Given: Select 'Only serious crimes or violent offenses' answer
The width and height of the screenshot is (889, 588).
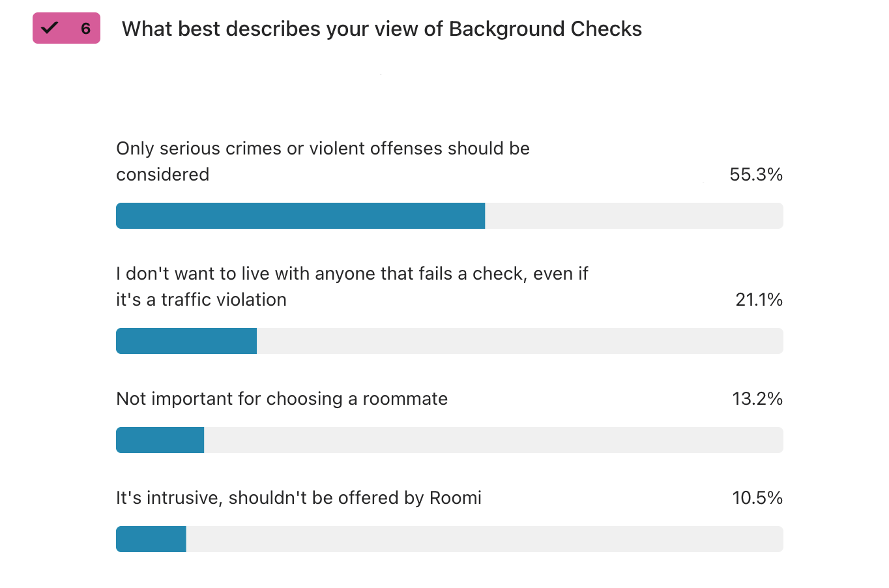Looking at the screenshot, I should click(x=323, y=161).
